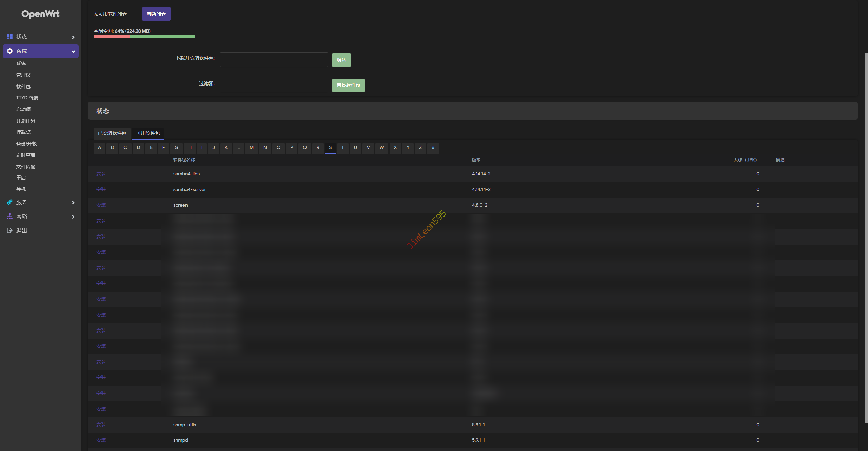Click the Network topology icon

10,217
